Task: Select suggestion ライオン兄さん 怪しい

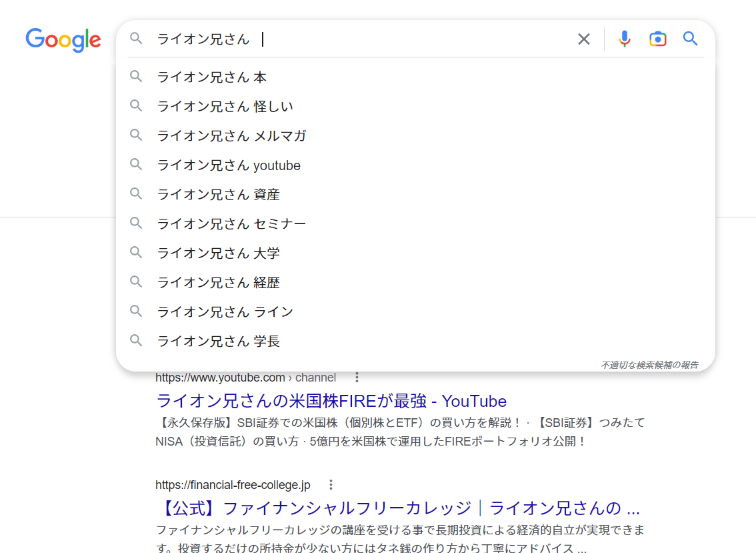Action: coord(415,106)
